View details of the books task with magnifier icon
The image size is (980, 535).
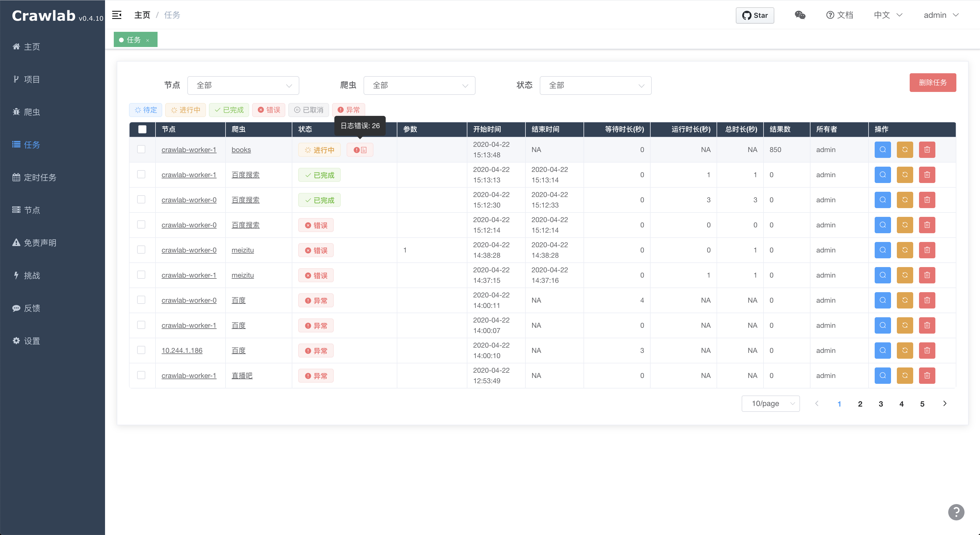click(883, 149)
